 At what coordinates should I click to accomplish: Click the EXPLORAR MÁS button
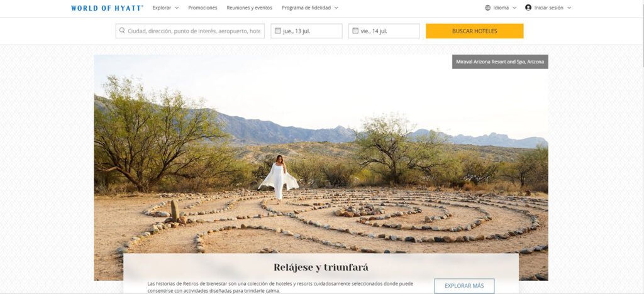coord(464,286)
